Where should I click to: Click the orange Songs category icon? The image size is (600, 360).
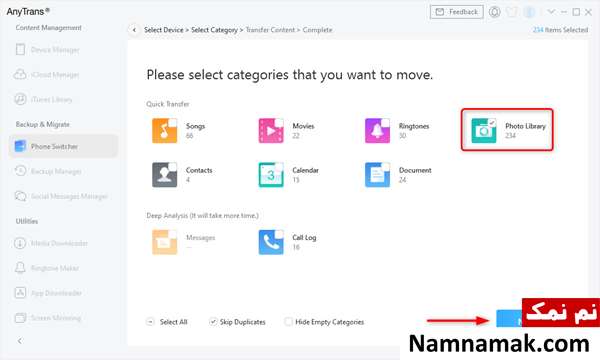point(165,130)
